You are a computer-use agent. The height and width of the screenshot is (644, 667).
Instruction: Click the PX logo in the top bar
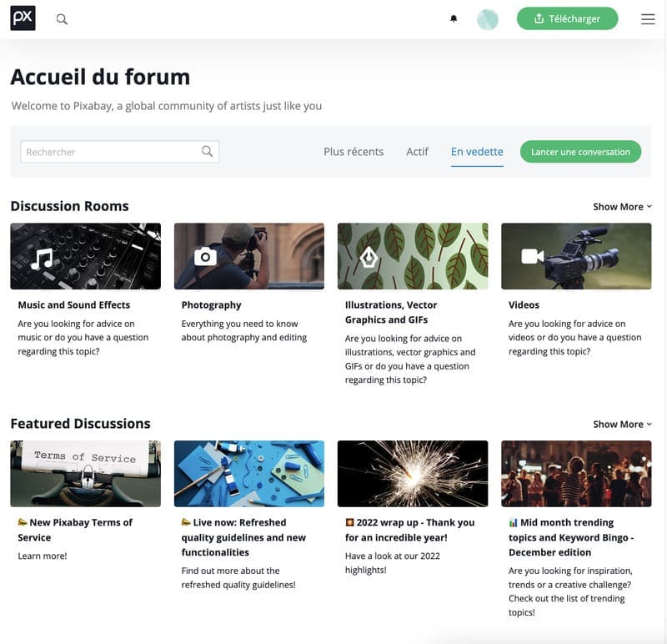coord(23,18)
